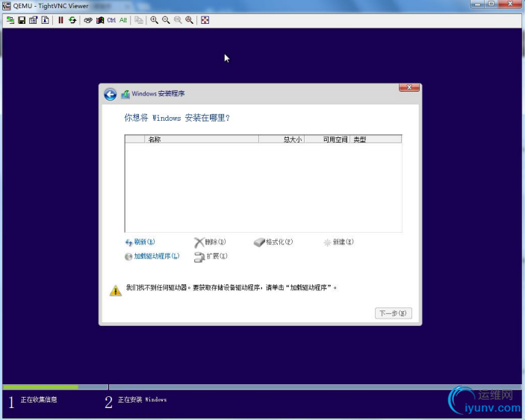Maximize the TightVNC Viewer window

tap(491, 4)
